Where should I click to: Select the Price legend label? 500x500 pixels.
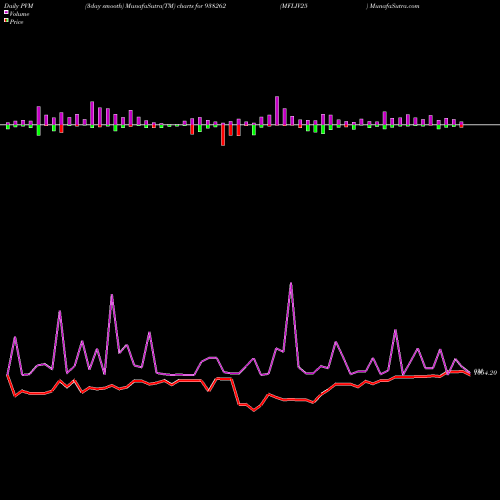[x=17, y=22]
